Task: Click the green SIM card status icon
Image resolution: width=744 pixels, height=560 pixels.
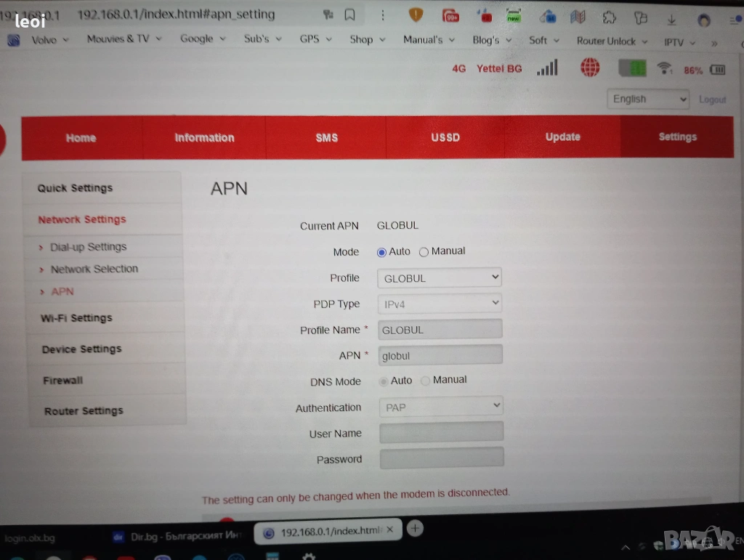Action: [x=632, y=68]
